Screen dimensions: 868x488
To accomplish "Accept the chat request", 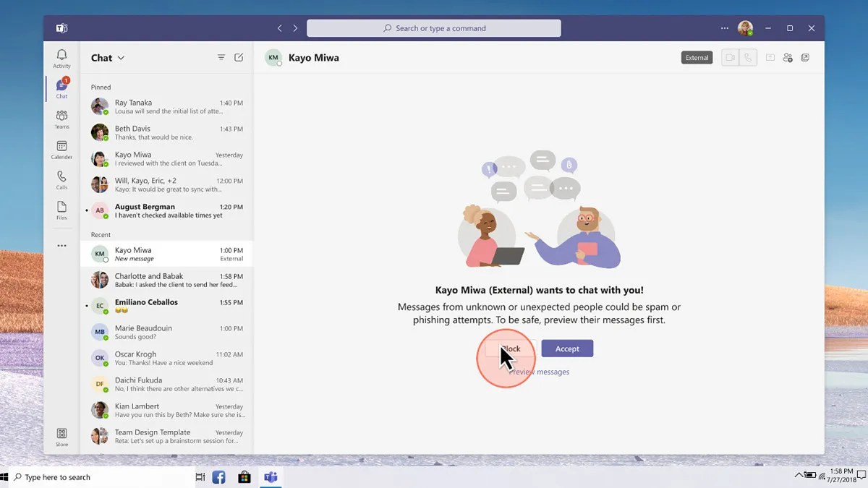I will click(567, 348).
